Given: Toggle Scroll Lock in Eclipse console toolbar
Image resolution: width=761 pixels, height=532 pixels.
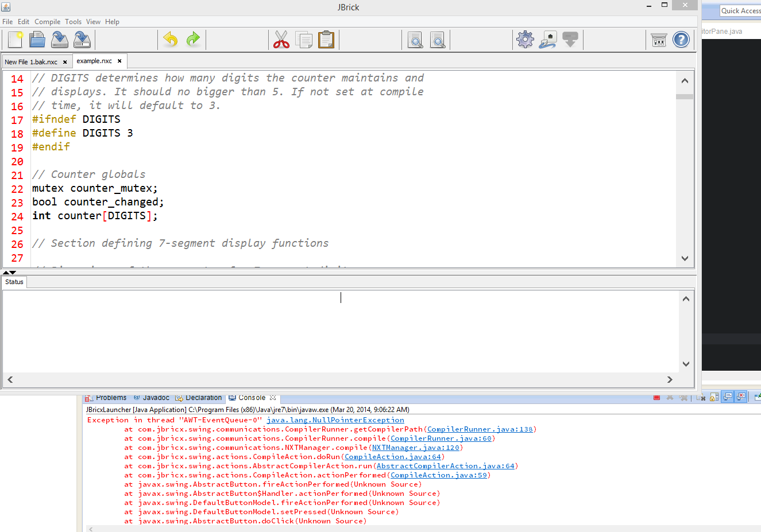Looking at the screenshot, I should [x=714, y=397].
